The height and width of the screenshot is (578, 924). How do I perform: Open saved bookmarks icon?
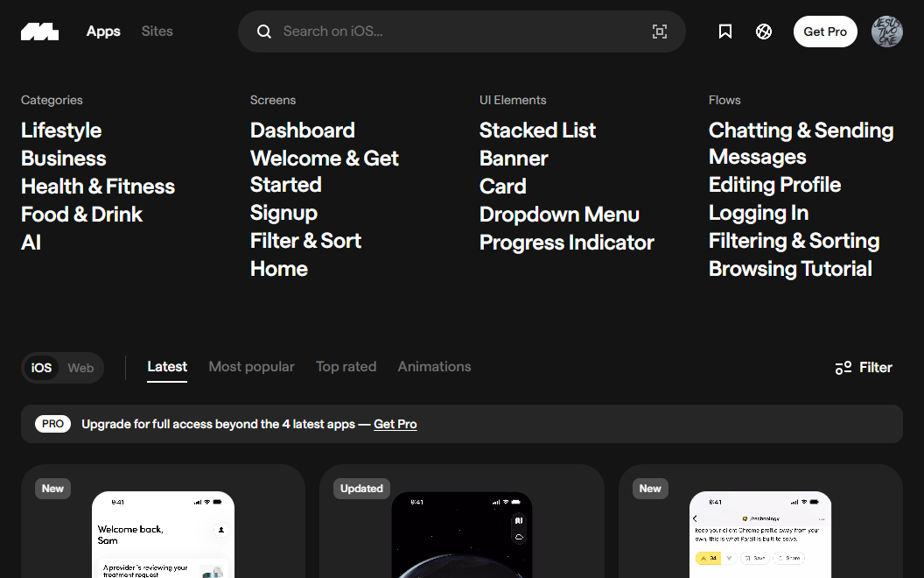pyautogui.click(x=725, y=32)
